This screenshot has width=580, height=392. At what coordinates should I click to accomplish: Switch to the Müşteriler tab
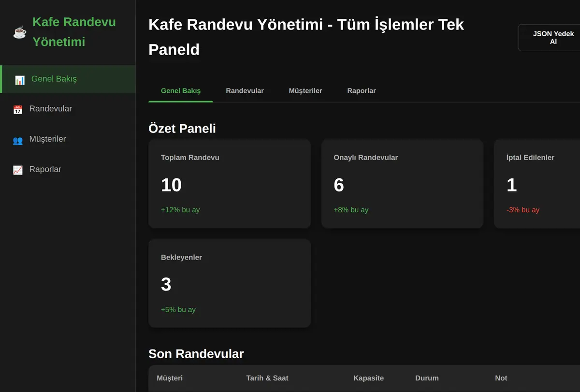305,91
